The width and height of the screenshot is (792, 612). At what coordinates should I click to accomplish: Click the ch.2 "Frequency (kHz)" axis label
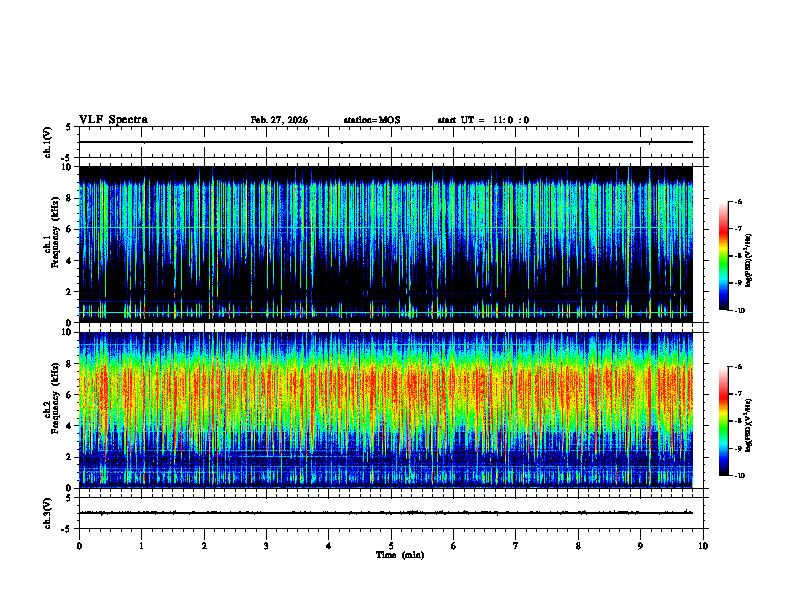(x=55, y=398)
